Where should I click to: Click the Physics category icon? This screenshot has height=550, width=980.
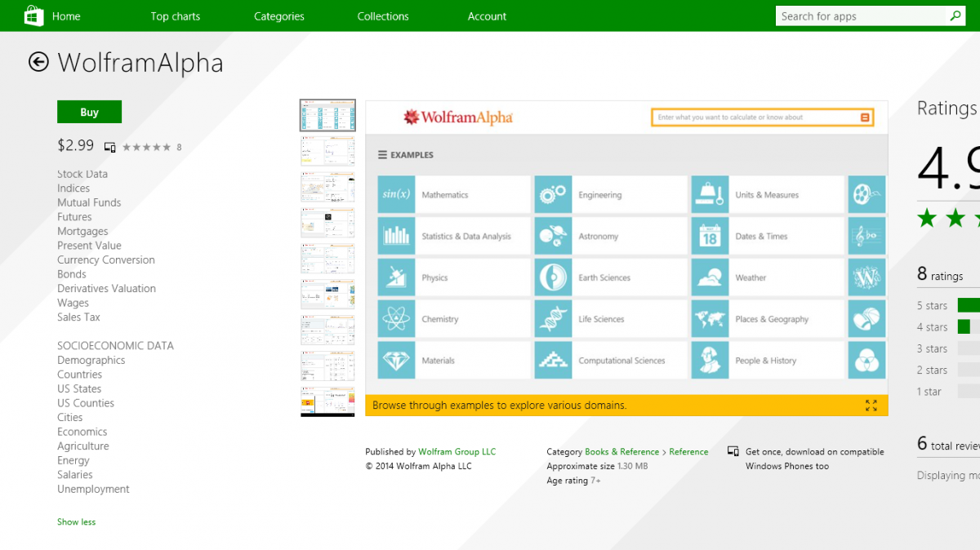point(396,277)
